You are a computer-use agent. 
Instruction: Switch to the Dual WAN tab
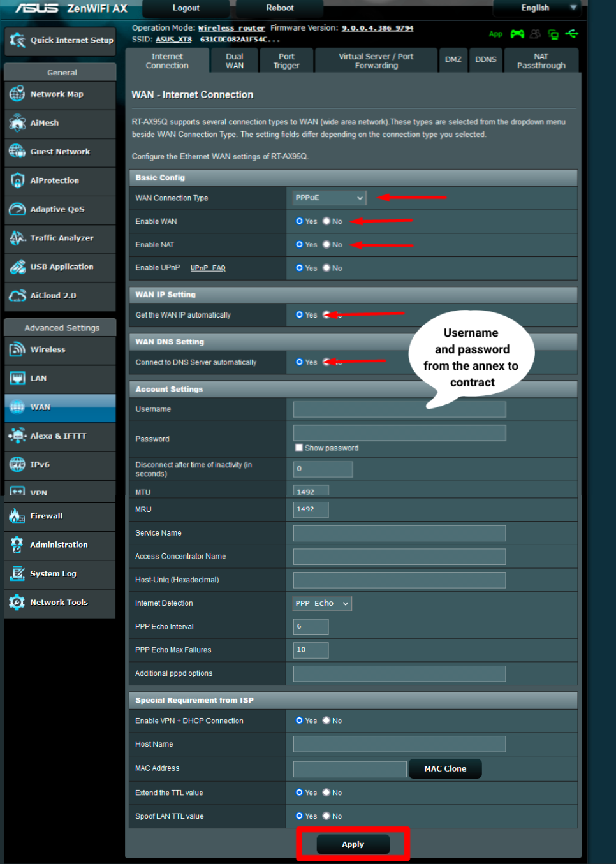click(234, 60)
